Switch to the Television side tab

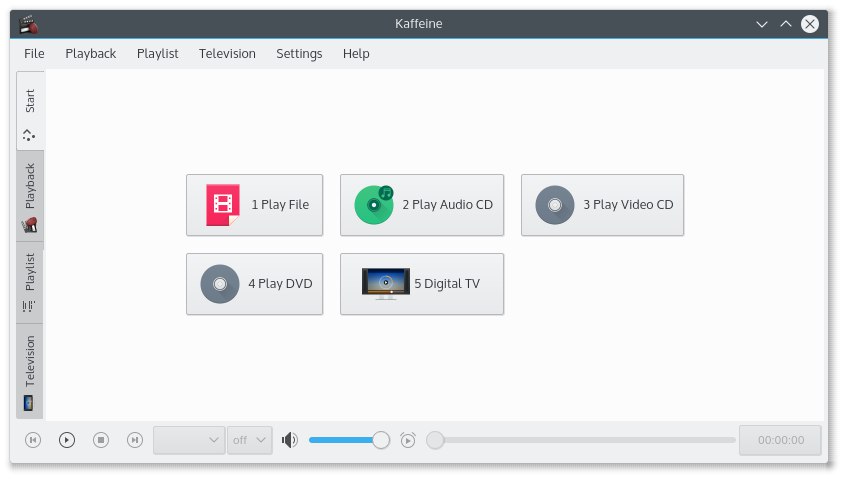point(30,371)
